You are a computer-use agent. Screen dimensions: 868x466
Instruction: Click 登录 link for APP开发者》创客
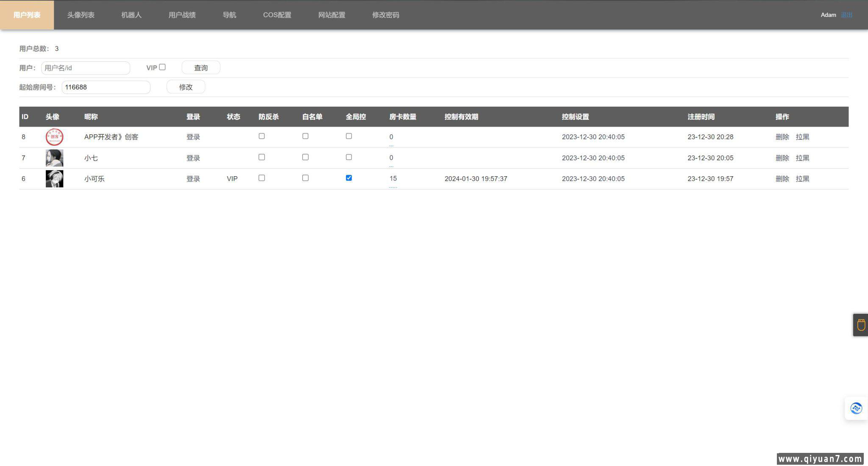tap(193, 137)
